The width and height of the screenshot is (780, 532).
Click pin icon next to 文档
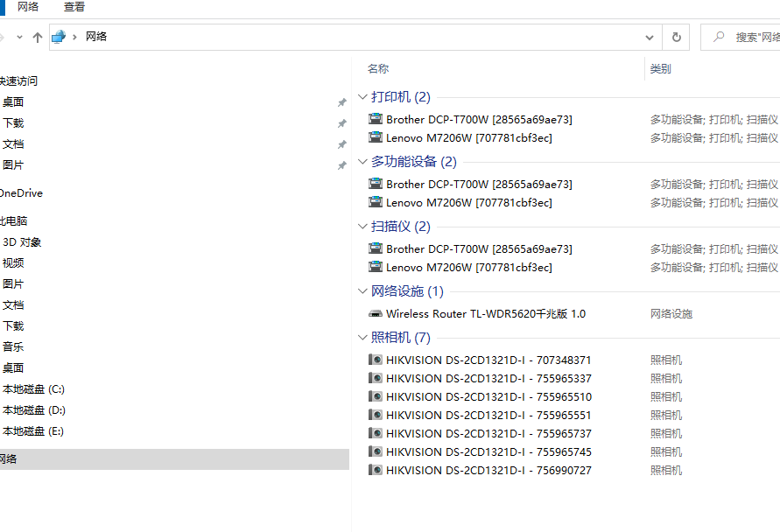pyautogui.click(x=341, y=144)
